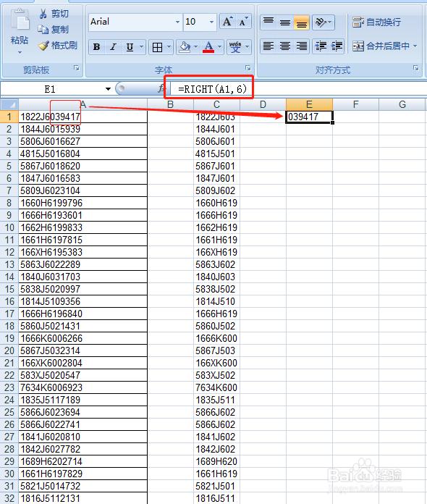Increase font size with large A icon
427x504 pixels.
(x=228, y=22)
